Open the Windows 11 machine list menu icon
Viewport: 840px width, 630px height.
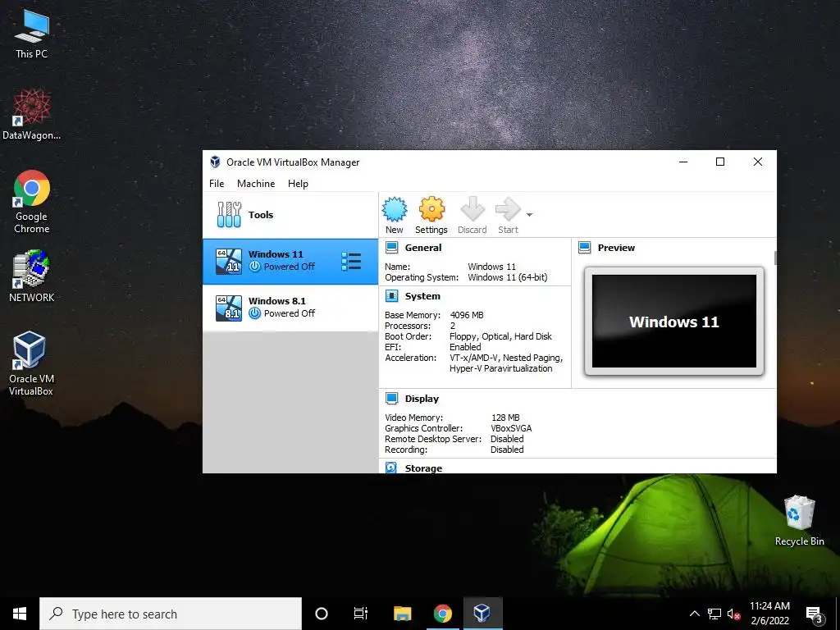coord(351,262)
